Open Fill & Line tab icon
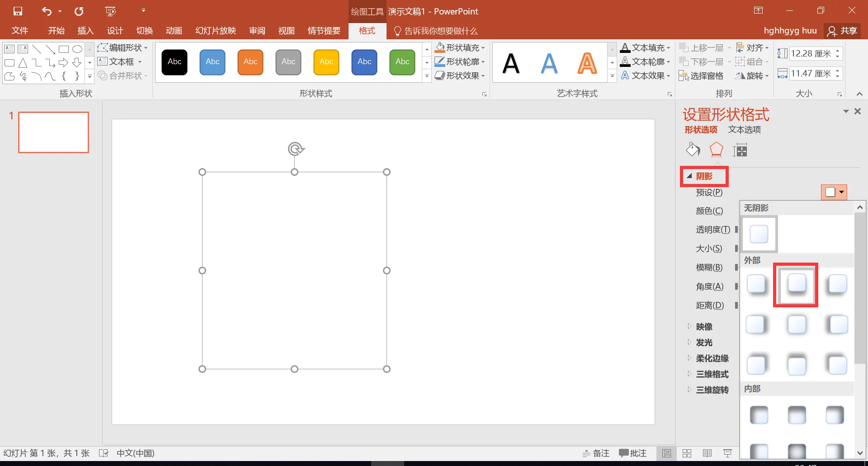 pos(693,150)
